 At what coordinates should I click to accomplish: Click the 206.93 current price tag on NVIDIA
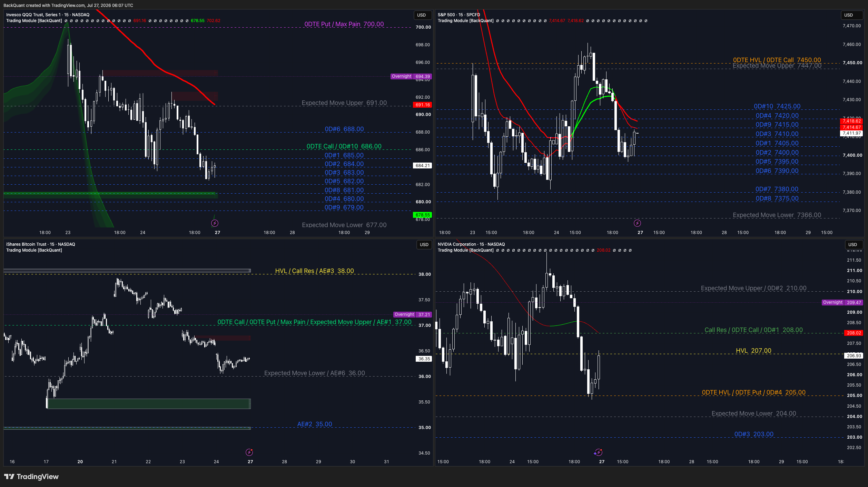[854, 355]
